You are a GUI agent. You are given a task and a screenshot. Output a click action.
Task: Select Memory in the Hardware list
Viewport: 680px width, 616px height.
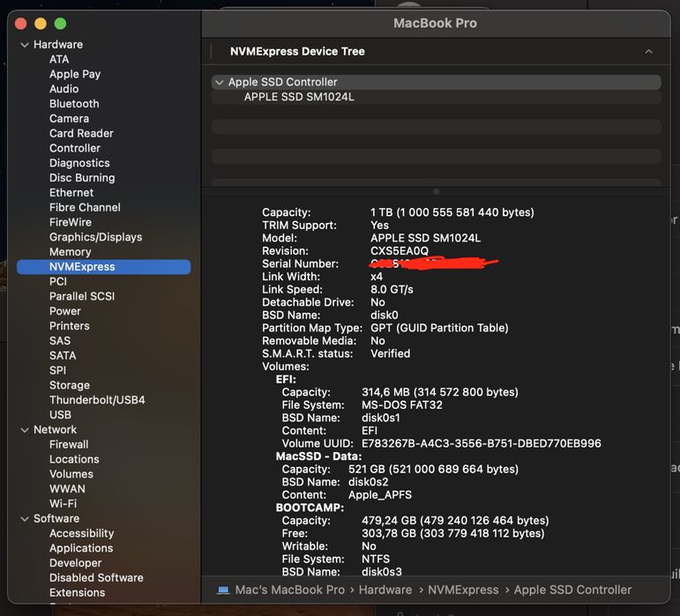71,252
